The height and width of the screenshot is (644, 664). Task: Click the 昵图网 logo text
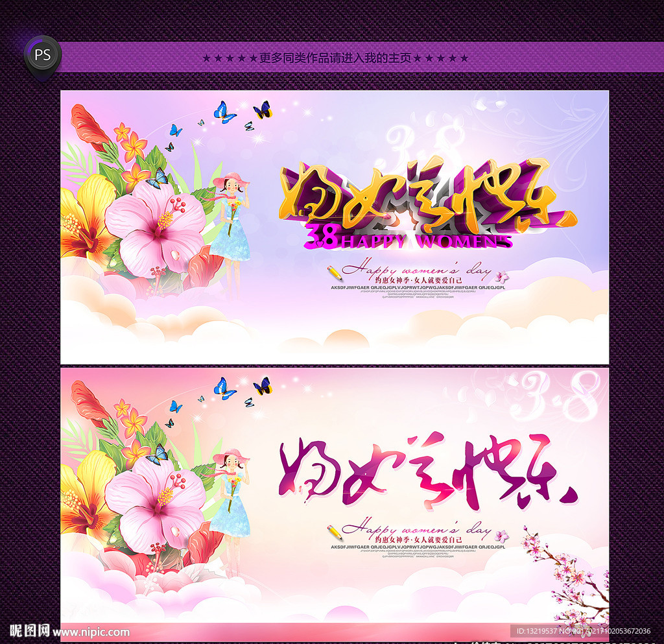pyautogui.click(x=30, y=630)
